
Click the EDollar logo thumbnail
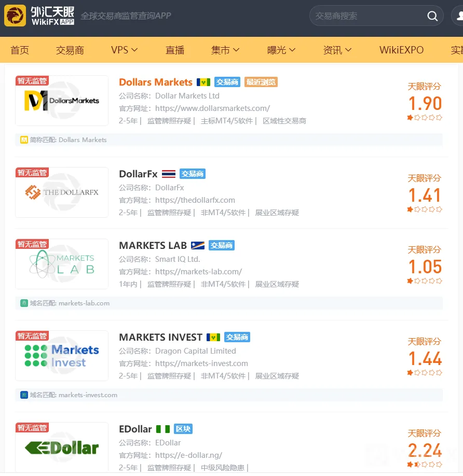tap(62, 447)
